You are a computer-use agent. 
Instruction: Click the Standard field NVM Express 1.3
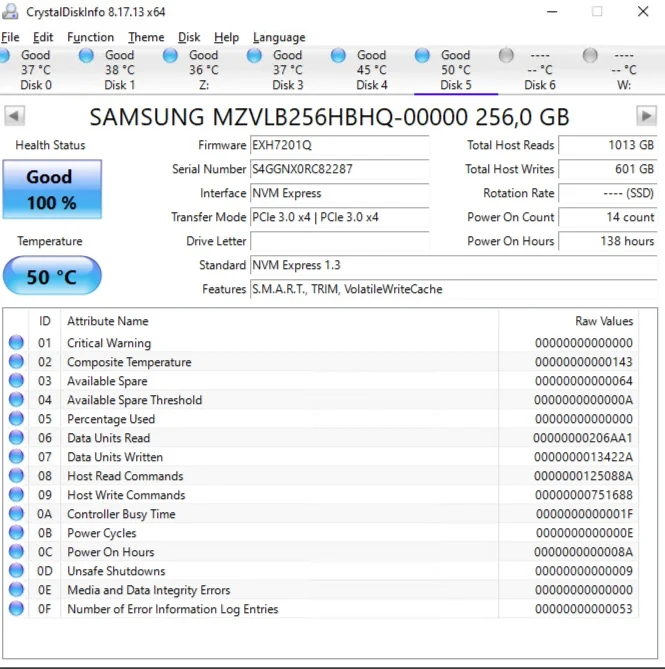click(454, 265)
